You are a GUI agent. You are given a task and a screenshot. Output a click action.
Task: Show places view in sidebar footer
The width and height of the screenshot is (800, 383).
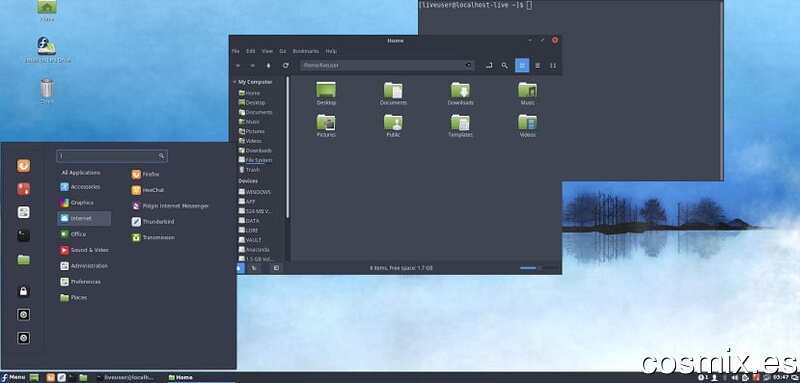[x=240, y=268]
